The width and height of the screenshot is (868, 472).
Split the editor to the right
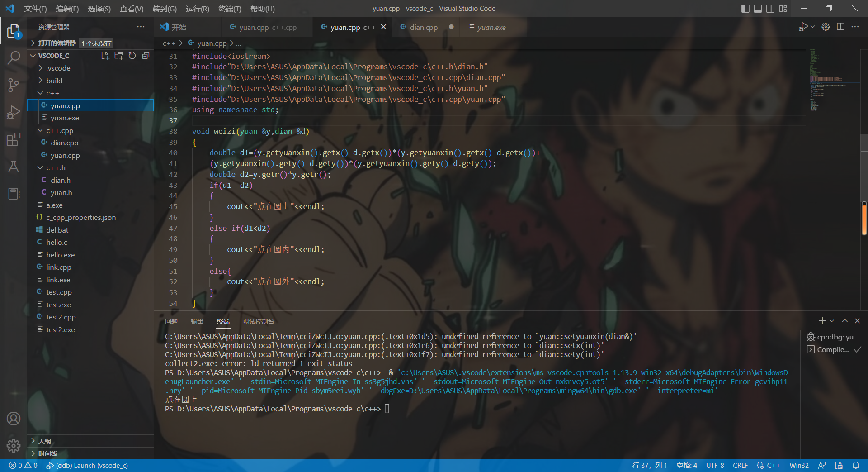[840, 27]
